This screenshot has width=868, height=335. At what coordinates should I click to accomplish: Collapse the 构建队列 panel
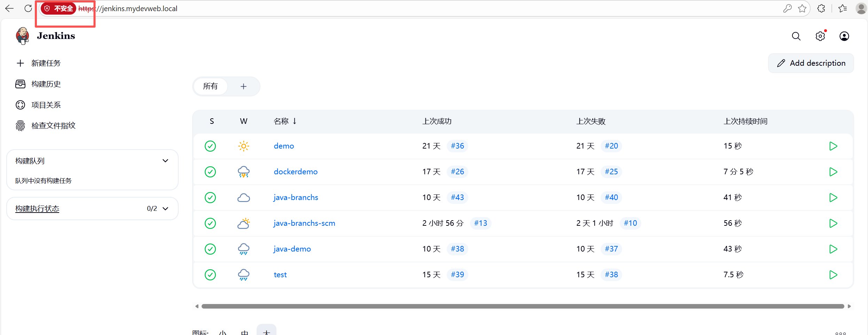165,161
